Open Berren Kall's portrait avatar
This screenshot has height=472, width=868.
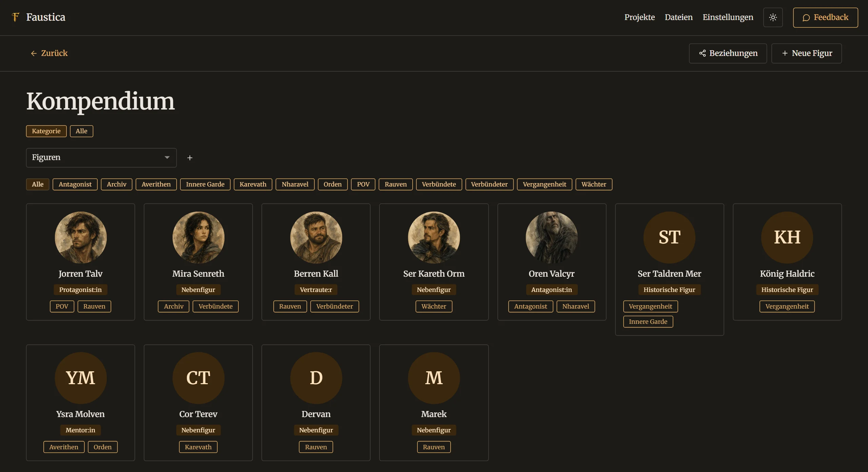[x=316, y=237]
